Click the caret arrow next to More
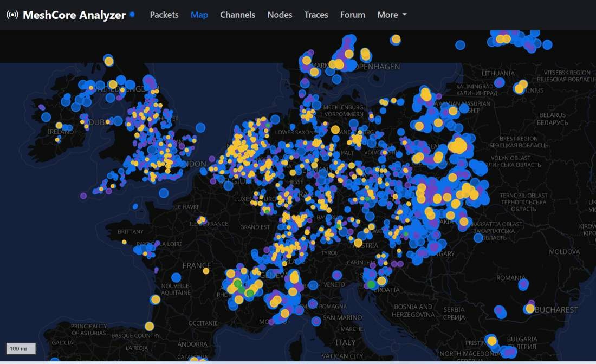The image size is (596, 364). 405,15
